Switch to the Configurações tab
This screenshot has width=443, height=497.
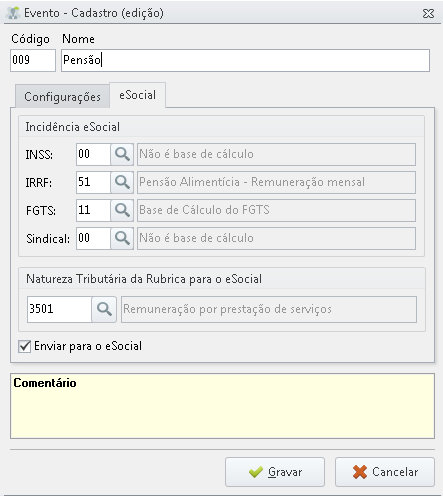pos(62,97)
